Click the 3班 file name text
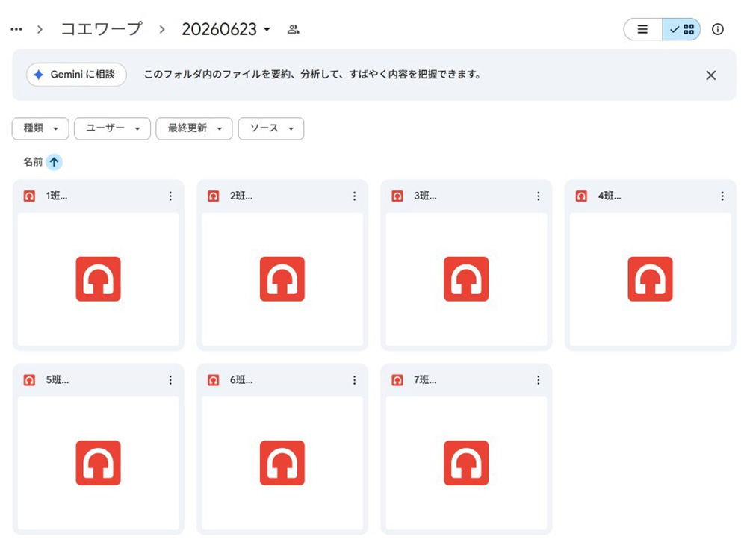This screenshot has height=560, width=747. [425, 196]
